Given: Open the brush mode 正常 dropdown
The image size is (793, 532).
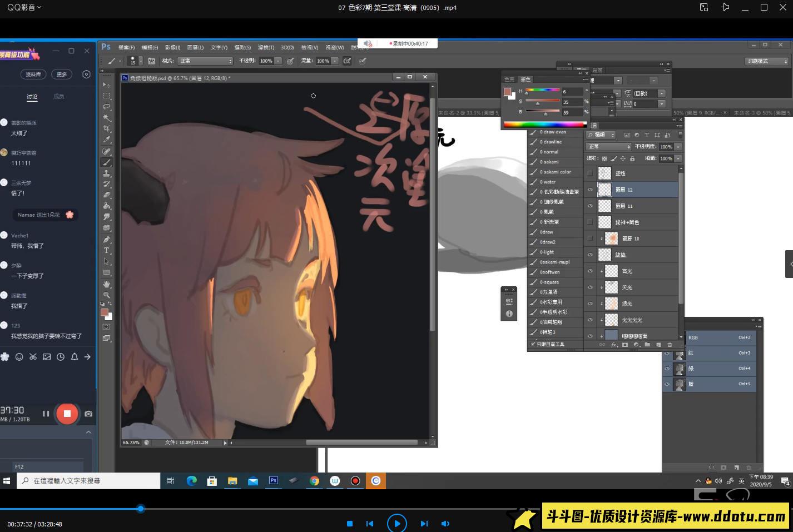Looking at the screenshot, I should coord(205,61).
